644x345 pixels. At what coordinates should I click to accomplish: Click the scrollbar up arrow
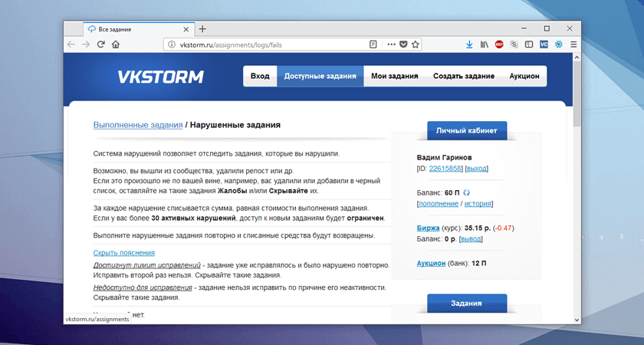pos(577,57)
